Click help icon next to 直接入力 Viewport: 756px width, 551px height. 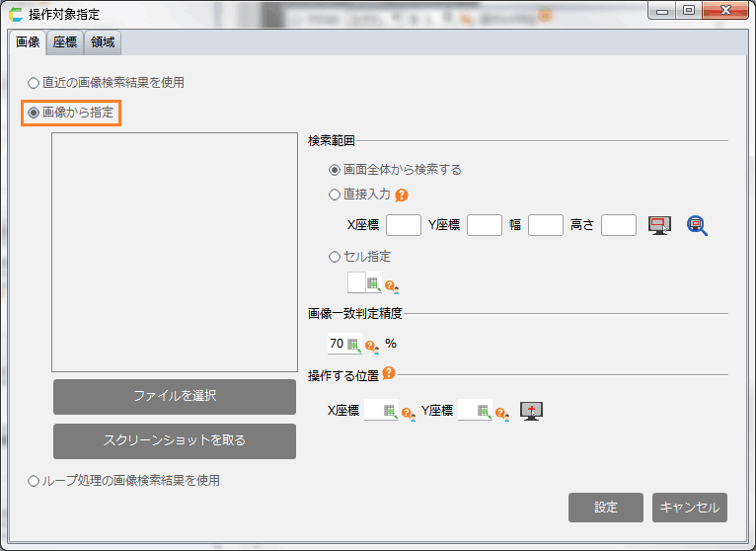[402, 196]
